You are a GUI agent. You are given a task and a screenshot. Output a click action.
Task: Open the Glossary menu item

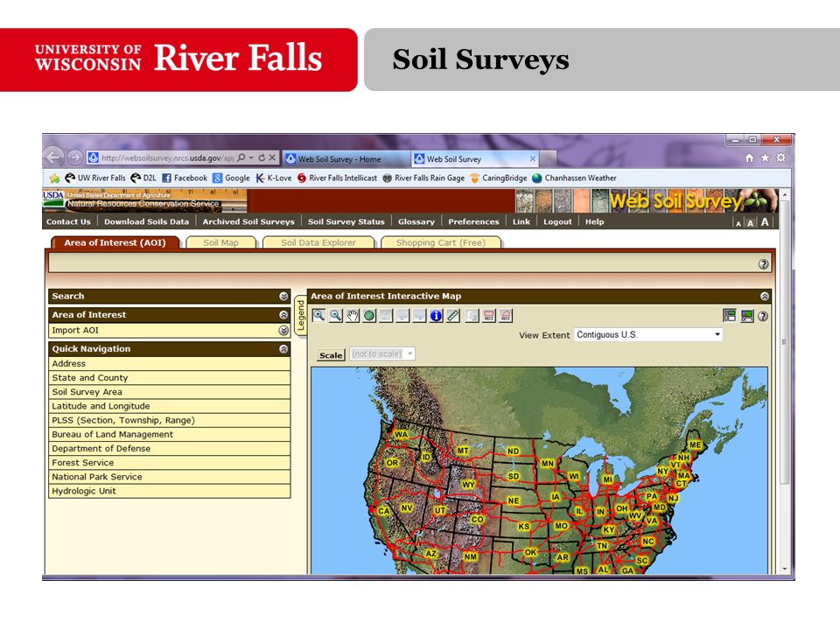416,221
